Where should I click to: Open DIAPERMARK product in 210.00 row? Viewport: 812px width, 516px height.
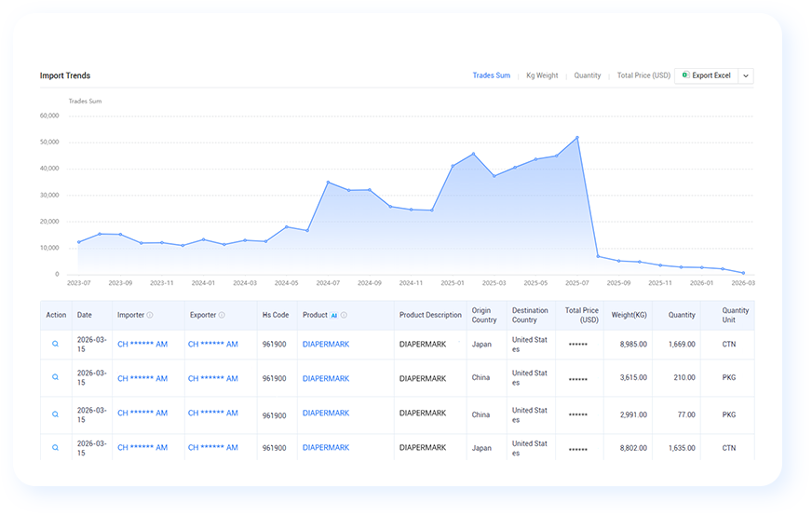[326, 379]
